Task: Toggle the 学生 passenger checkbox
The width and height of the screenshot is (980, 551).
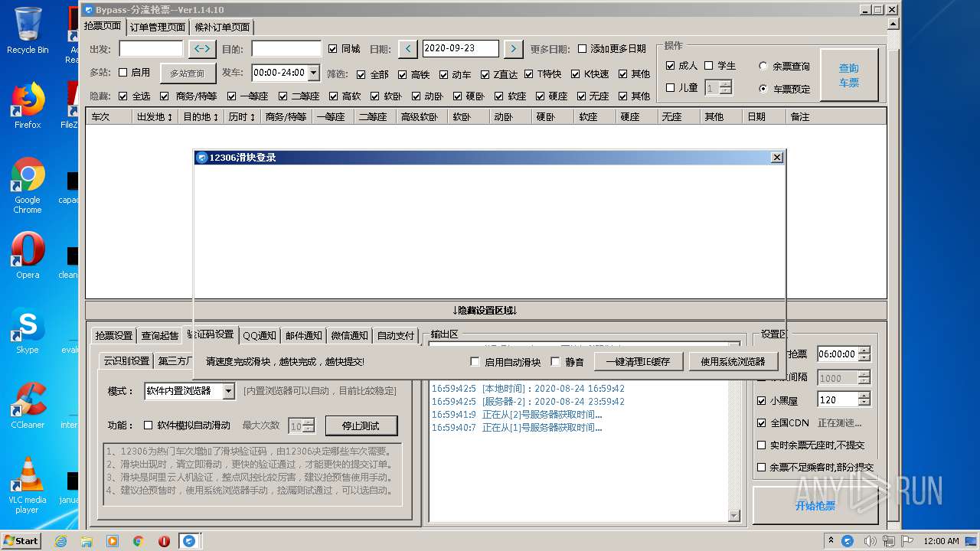Action: point(709,66)
